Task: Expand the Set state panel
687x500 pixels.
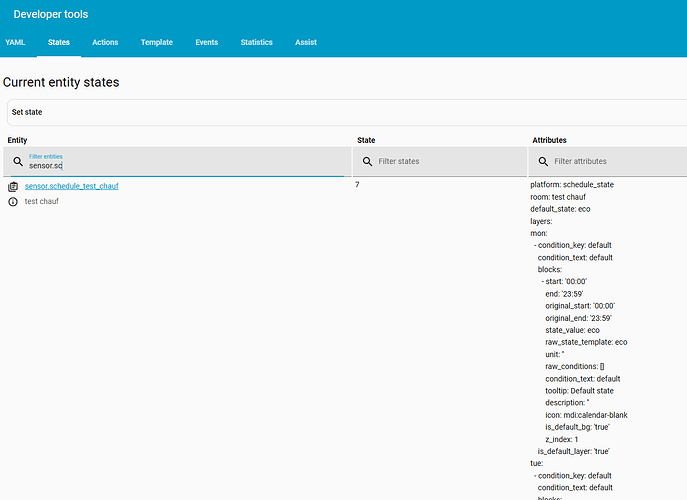Action: click(347, 112)
